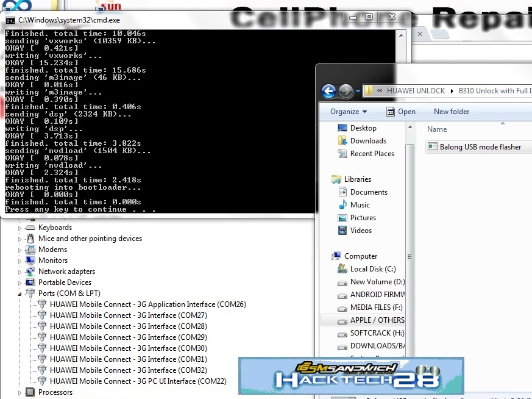
Task: Click the Modems device icon
Action: [x=30, y=250]
